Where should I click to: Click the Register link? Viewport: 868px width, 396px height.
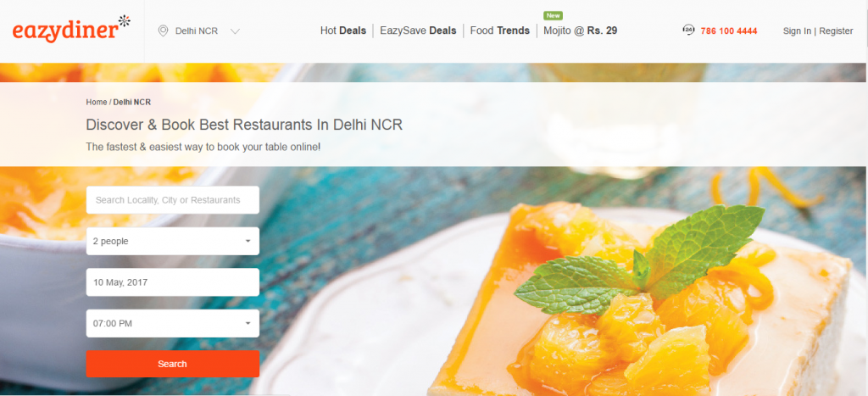point(836,31)
